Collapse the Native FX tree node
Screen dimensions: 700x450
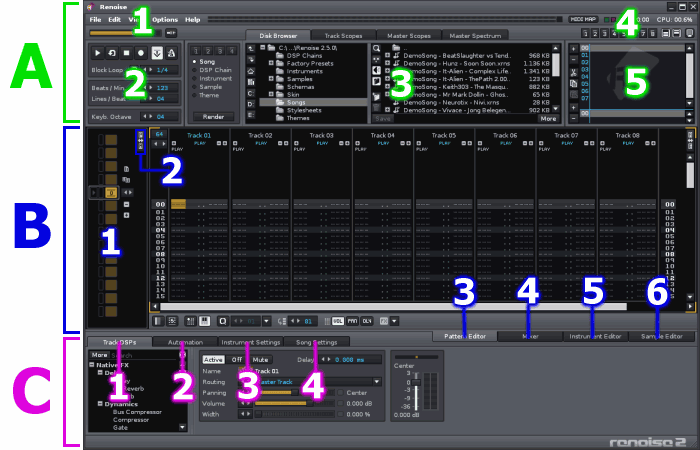(x=92, y=365)
